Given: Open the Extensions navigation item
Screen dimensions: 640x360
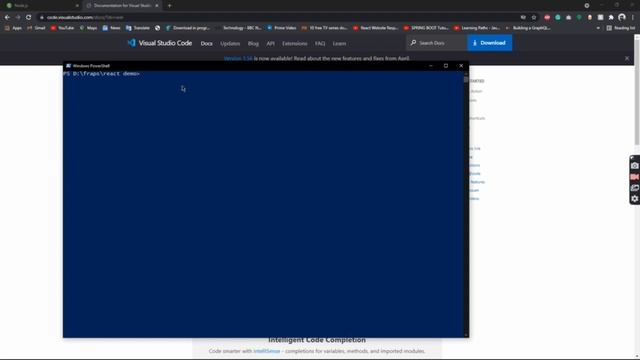Looking at the screenshot, I should click(294, 43).
